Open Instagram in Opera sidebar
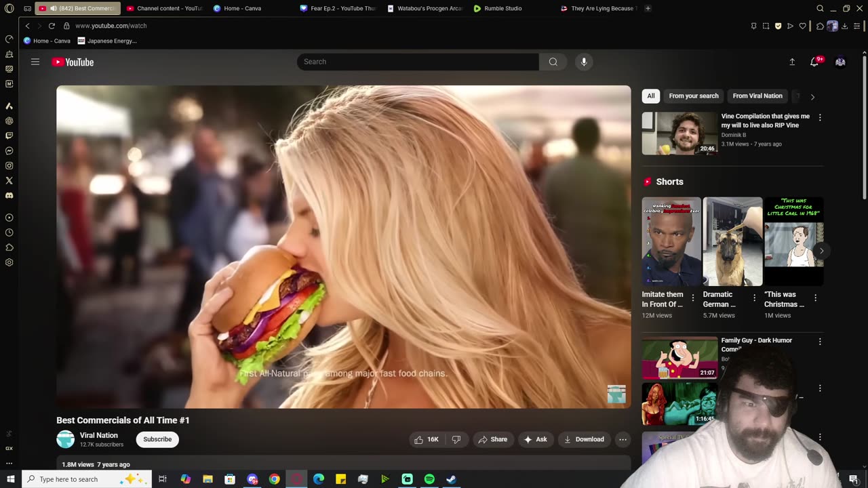The width and height of the screenshot is (868, 488). 9,165
